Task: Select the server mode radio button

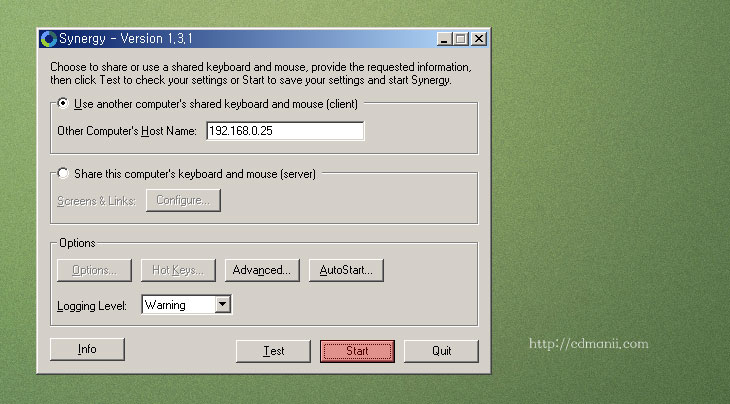Action: (x=63, y=173)
